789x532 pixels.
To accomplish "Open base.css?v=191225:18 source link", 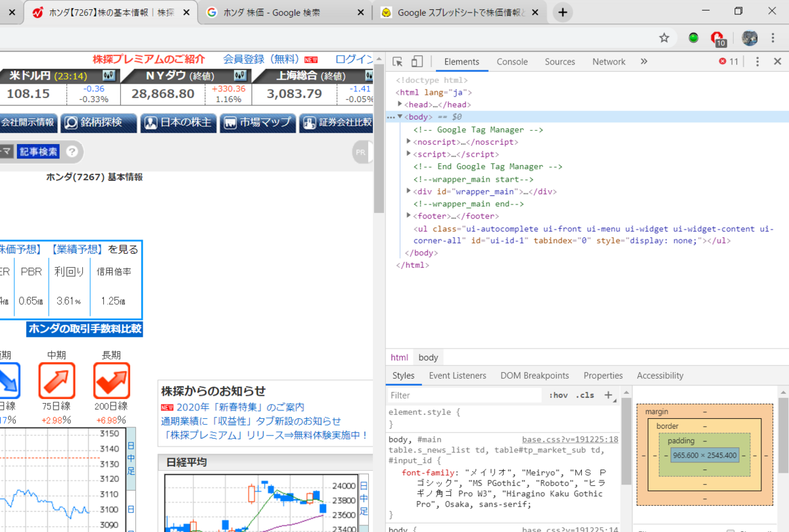I will [570, 439].
